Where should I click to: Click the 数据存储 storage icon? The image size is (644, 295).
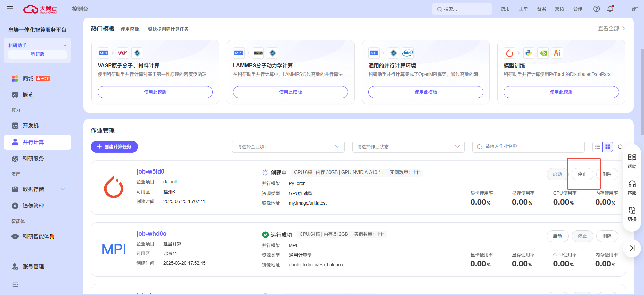click(15, 189)
